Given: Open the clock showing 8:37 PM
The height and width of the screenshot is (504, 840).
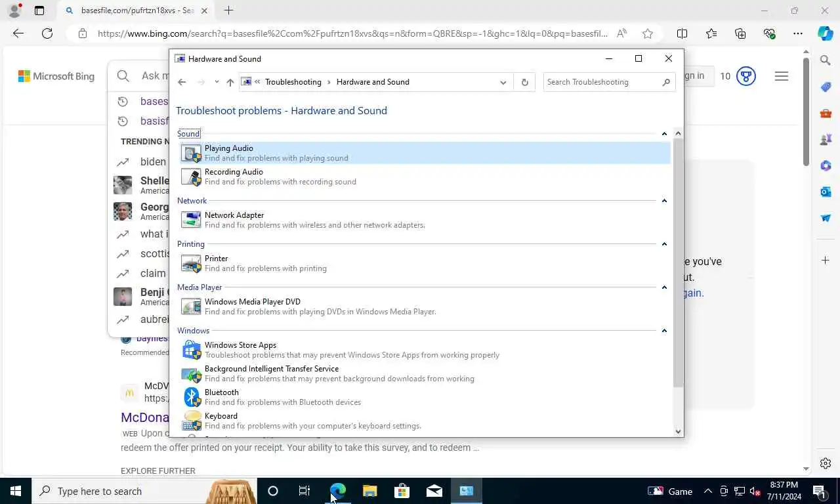Looking at the screenshot, I should pos(783,491).
